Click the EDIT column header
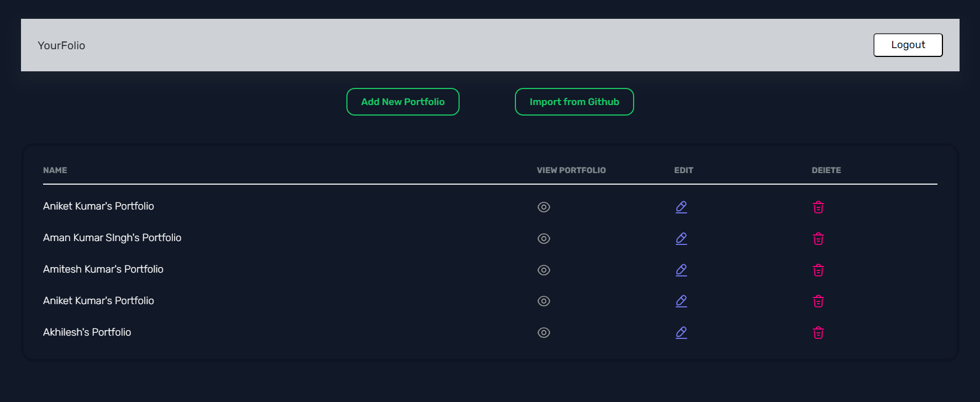The width and height of the screenshot is (980, 402). (x=683, y=170)
